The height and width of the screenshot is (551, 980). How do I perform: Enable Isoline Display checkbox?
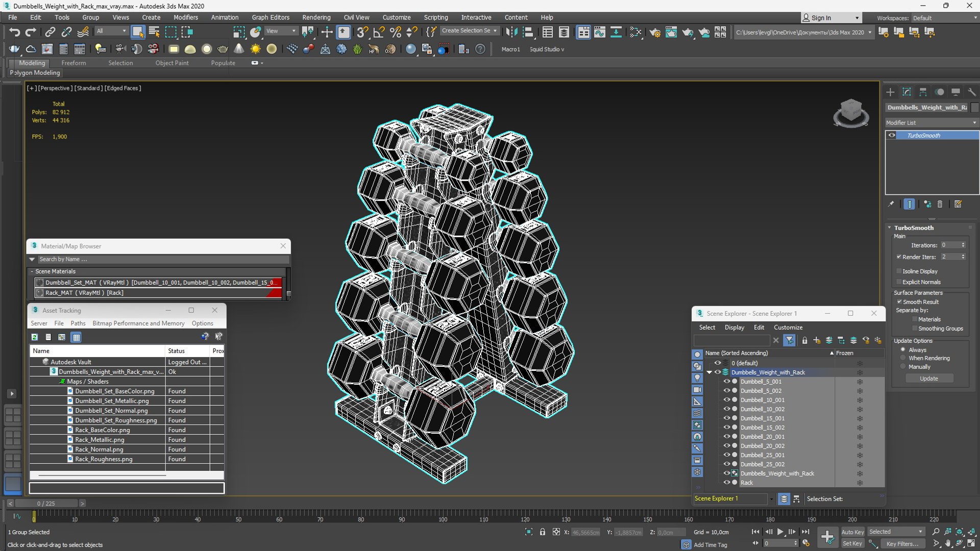pyautogui.click(x=899, y=271)
